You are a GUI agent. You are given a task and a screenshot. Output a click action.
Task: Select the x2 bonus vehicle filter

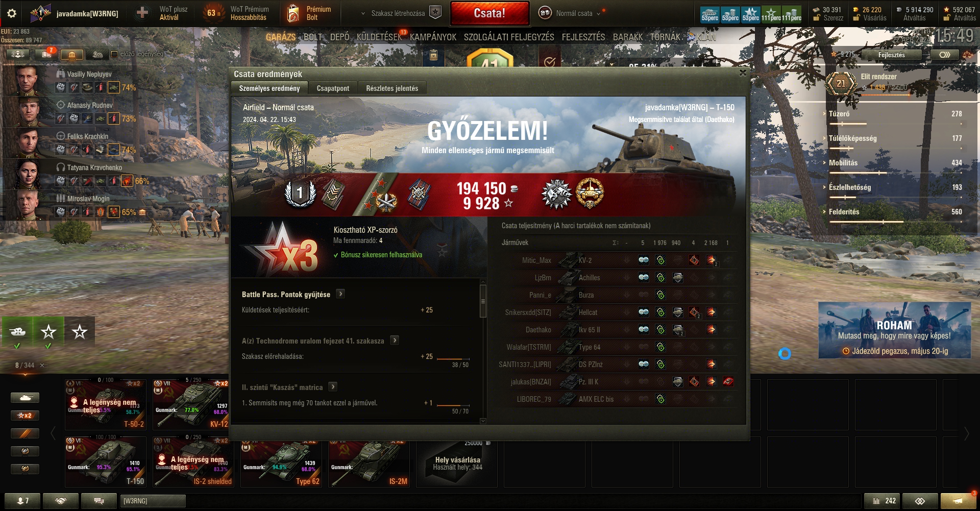click(x=25, y=416)
